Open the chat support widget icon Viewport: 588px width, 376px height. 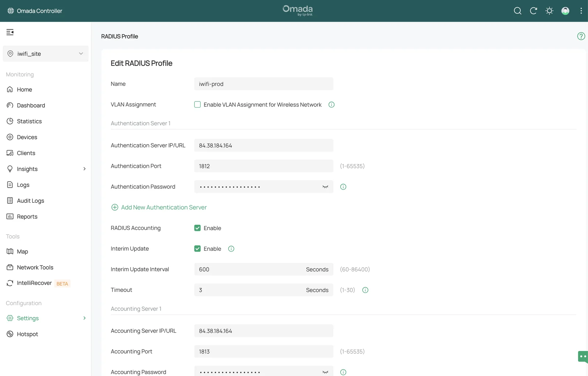click(583, 357)
